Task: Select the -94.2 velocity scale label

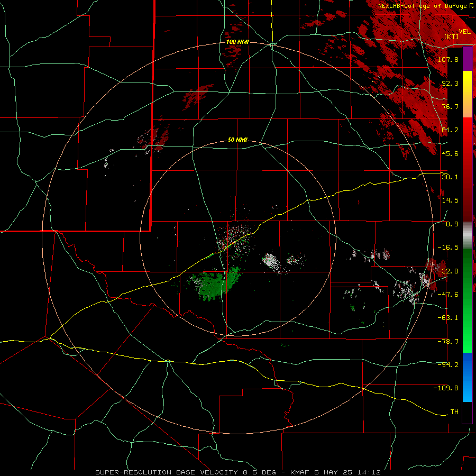Action: (x=448, y=364)
